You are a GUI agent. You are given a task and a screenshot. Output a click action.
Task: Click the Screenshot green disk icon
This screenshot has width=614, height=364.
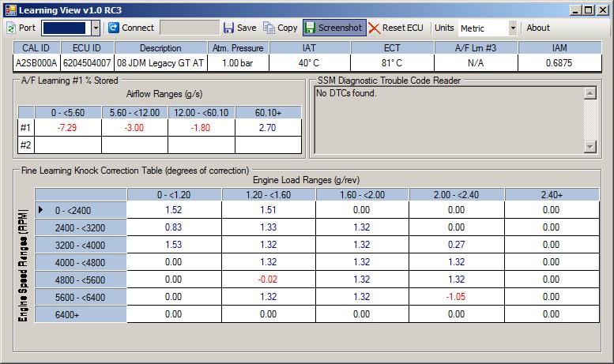click(310, 28)
